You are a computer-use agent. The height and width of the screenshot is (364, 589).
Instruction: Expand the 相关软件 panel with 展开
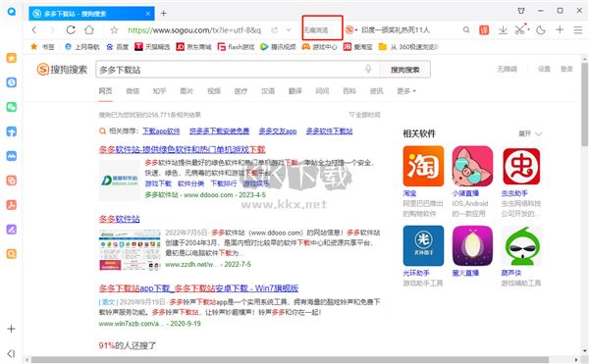click(x=530, y=133)
